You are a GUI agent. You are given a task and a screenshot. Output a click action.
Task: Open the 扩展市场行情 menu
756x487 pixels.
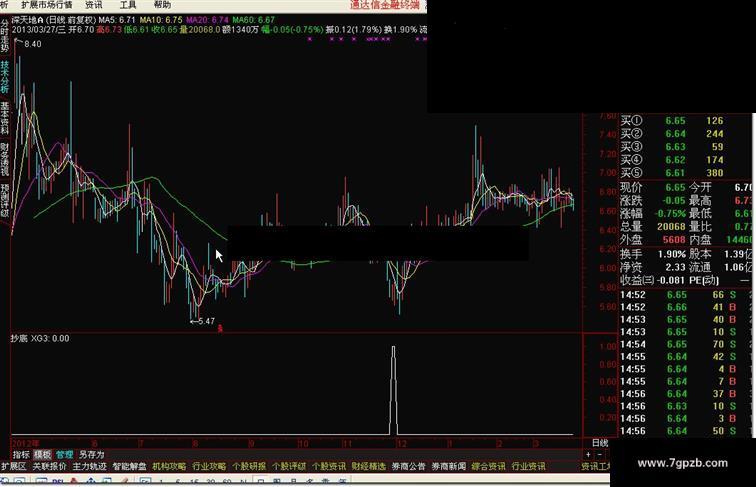(x=47, y=5)
